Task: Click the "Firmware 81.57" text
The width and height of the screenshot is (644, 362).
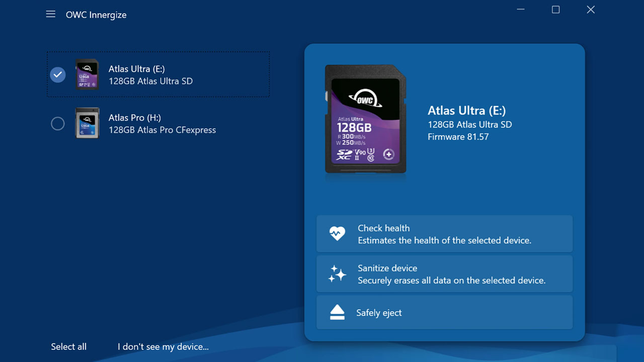Action: (458, 137)
